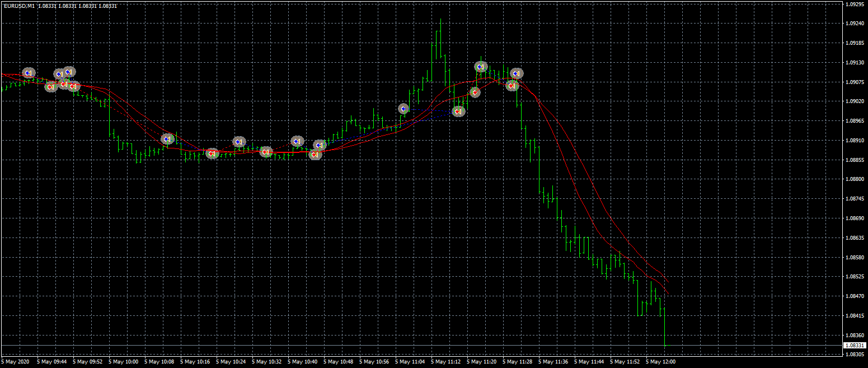Viewport: 868px width, 368px height.
Task: Click the lone blue buy arrow near 11:04
Action: [x=403, y=109]
